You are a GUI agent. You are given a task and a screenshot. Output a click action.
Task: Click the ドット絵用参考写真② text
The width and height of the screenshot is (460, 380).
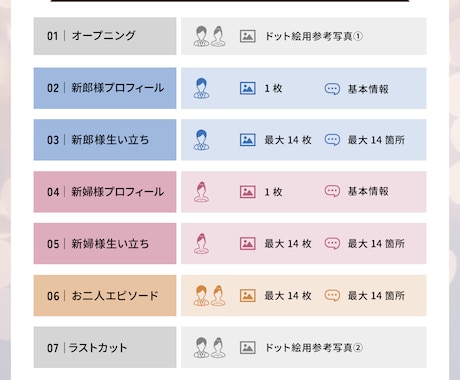click(314, 348)
